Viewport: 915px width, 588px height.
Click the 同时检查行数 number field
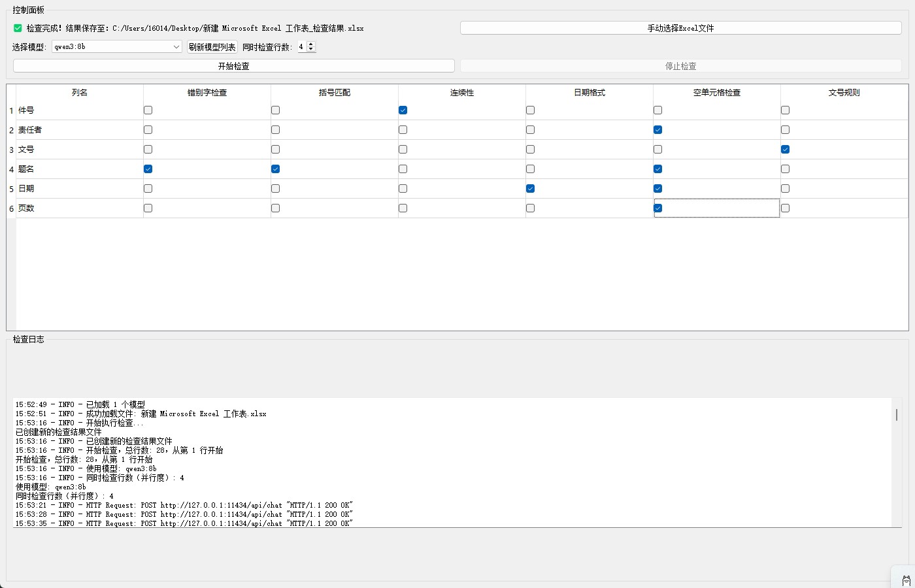302,47
